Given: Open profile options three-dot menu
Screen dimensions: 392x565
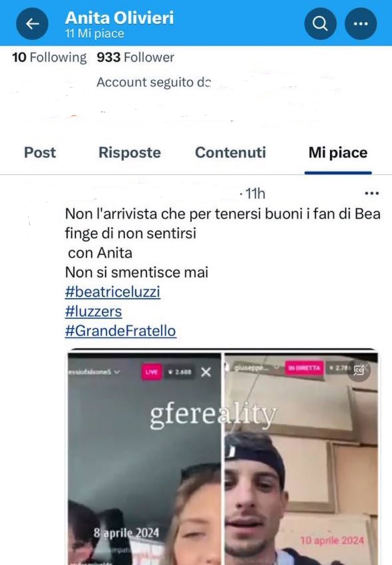Looking at the screenshot, I should coord(361,24).
